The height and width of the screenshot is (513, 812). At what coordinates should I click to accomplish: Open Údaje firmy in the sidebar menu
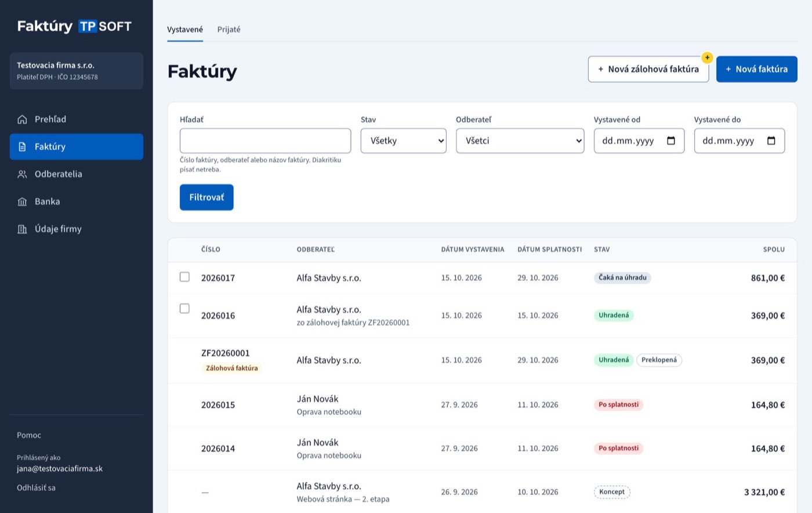point(77,229)
